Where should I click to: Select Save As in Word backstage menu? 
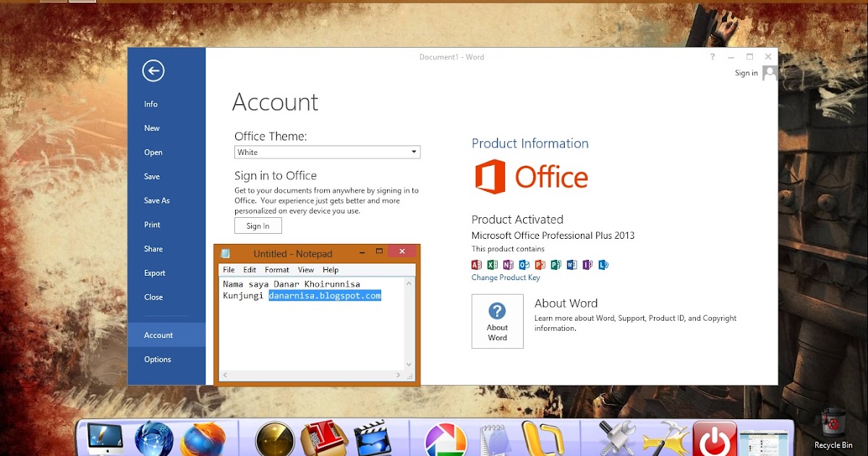pos(167,200)
